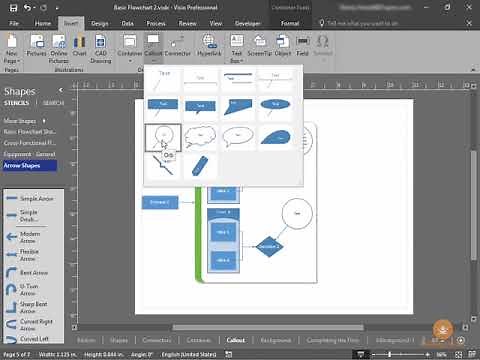Switch to the Review ribbon tab

pos(187,23)
